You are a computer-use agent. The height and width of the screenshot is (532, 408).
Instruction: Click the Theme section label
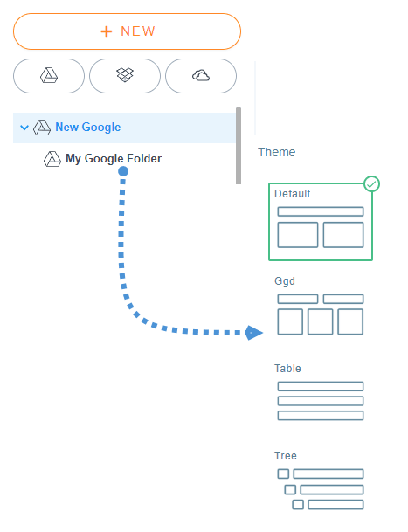point(277,152)
